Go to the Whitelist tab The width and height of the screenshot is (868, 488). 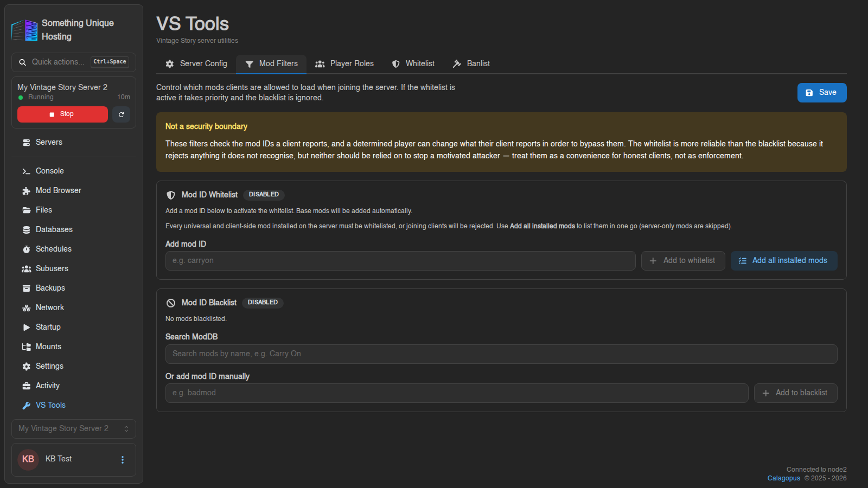click(413, 64)
